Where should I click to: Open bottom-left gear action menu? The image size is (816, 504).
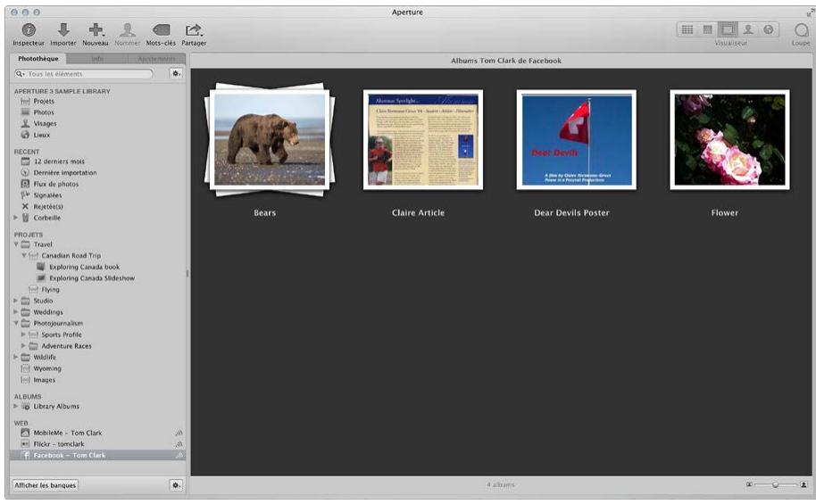pos(176,485)
